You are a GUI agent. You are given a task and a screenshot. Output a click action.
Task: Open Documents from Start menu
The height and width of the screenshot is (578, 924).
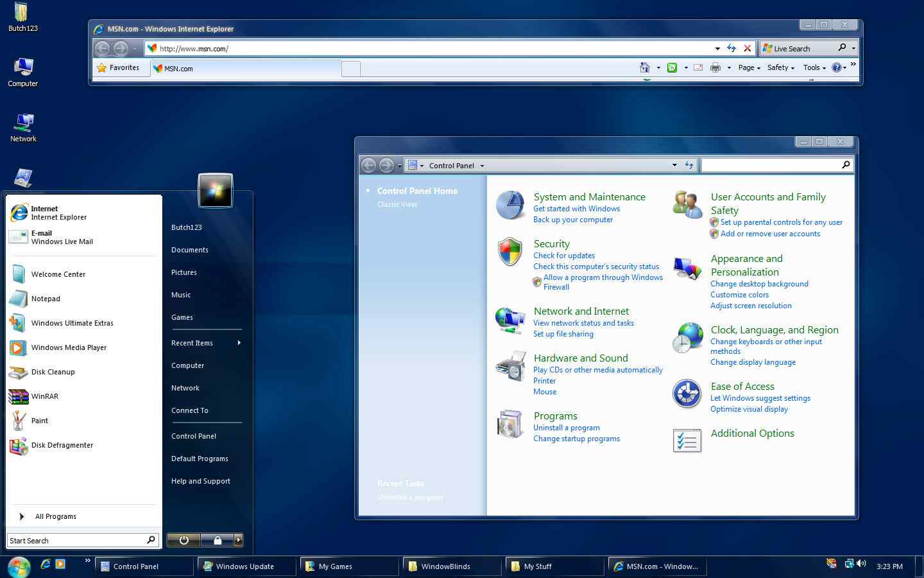pos(190,250)
